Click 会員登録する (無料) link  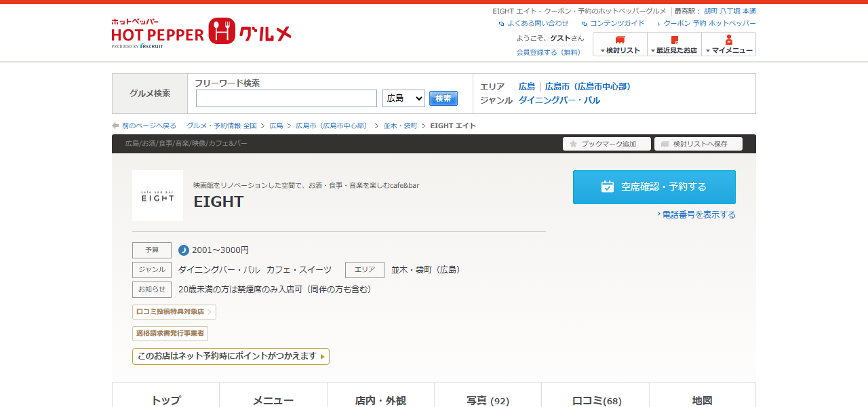tap(549, 52)
